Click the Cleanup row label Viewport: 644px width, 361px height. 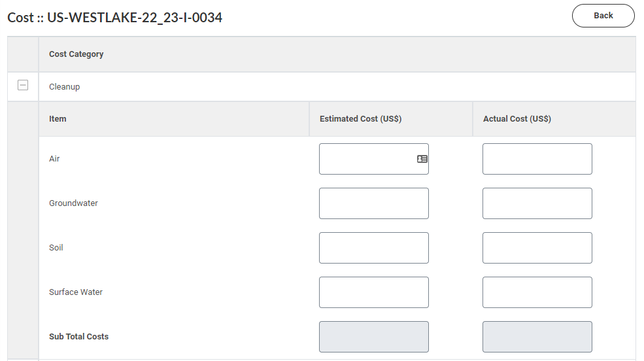[x=65, y=87]
